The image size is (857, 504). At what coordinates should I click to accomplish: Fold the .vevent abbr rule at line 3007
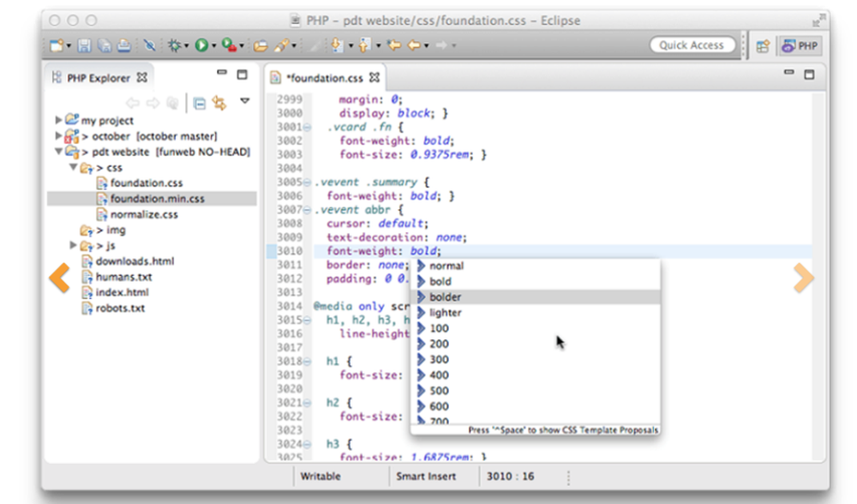307,210
